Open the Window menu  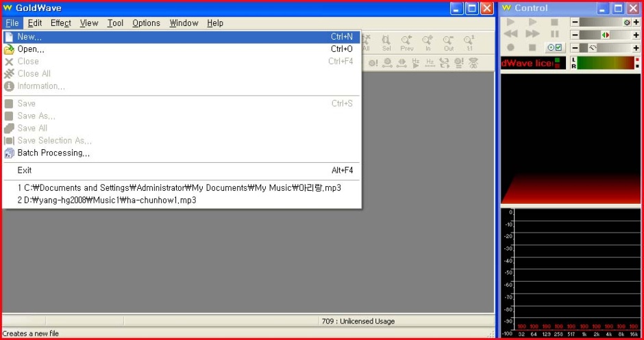pos(184,23)
